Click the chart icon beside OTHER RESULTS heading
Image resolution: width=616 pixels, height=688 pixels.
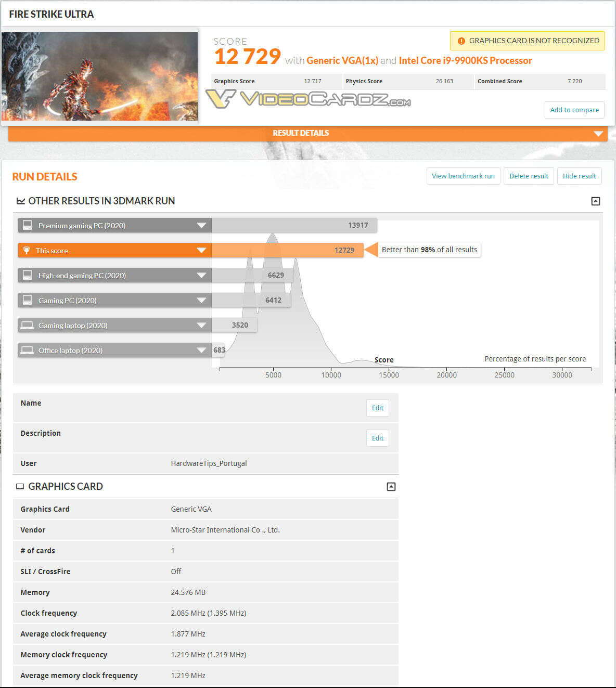click(x=21, y=201)
